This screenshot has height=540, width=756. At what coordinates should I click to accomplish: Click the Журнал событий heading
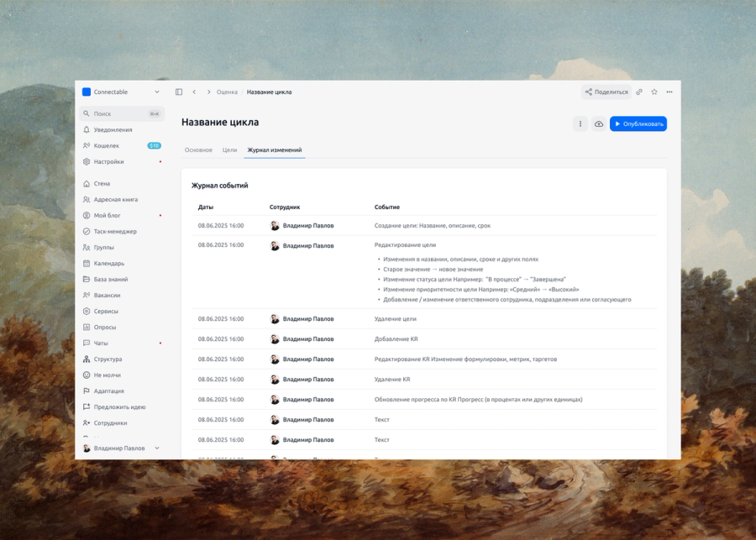click(x=220, y=186)
